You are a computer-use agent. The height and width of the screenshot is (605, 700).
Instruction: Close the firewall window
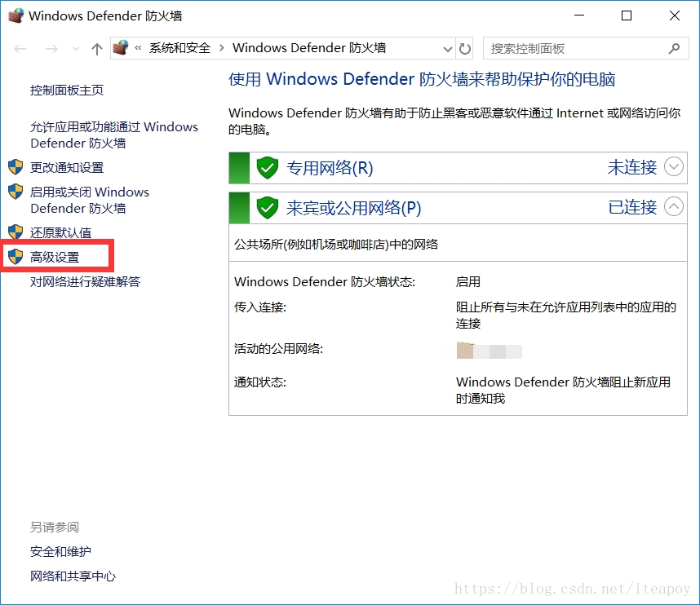click(x=675, y=15)
